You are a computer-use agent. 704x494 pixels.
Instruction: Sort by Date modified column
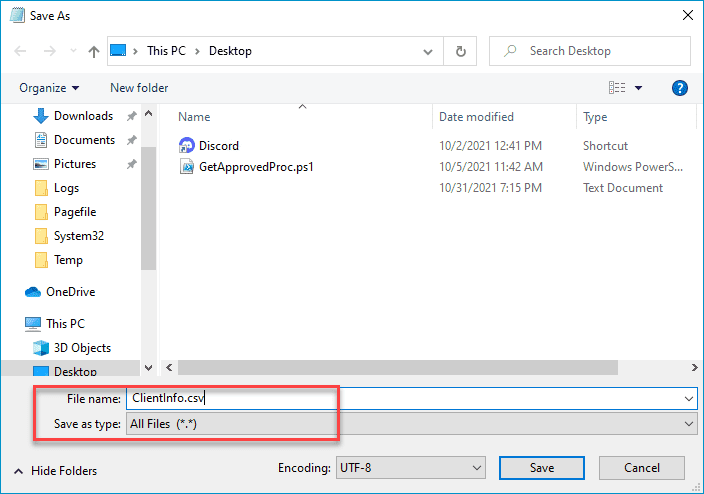coord(476,117)
